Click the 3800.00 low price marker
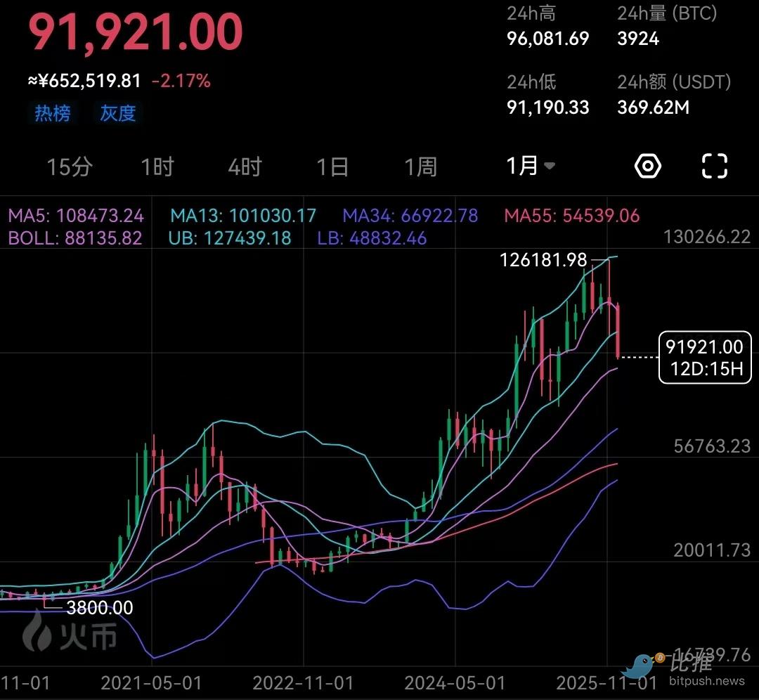Image resolution: width=759 pixels, height=700 pixels. pyautogui.click(x=98, y=607)
